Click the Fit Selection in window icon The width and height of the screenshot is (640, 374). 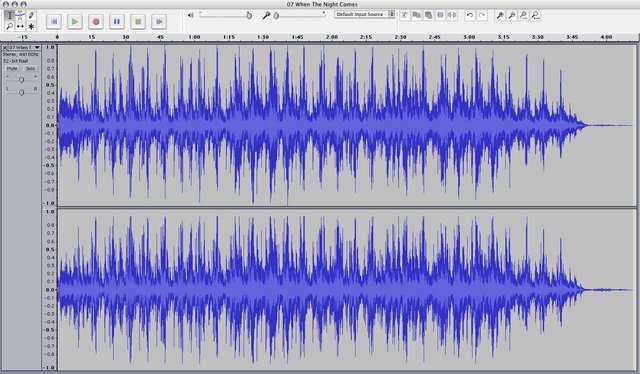(523, 16)
